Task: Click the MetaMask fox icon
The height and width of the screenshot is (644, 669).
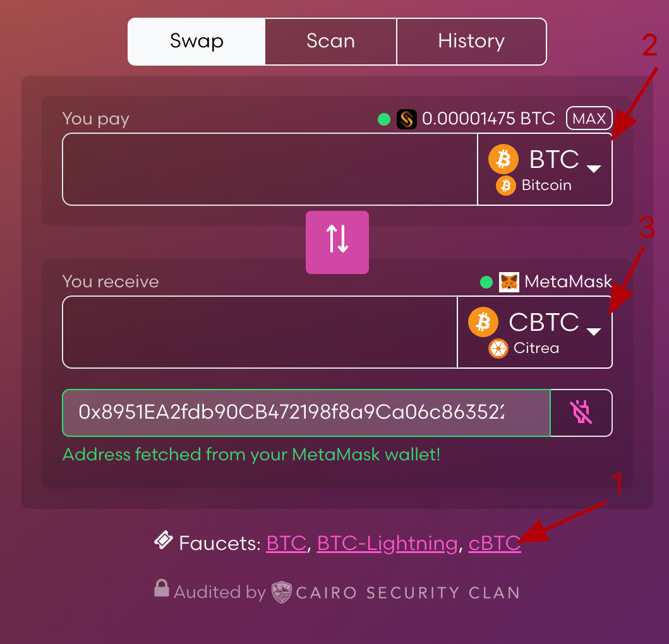Action: click(x=509, y=282)
